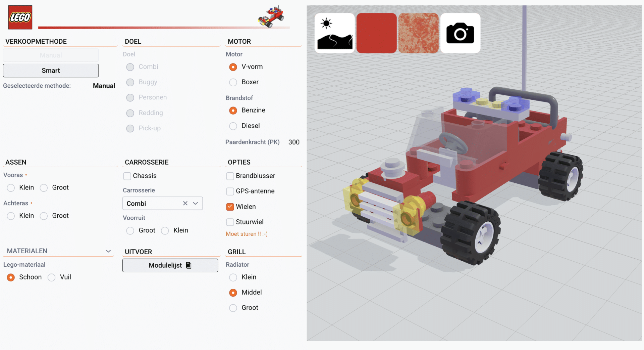Image resolution: width=644 pixels, height=350 pixels.
Task: Clear the Carrosserie Combi selection
Action: [x=185, y=203]
